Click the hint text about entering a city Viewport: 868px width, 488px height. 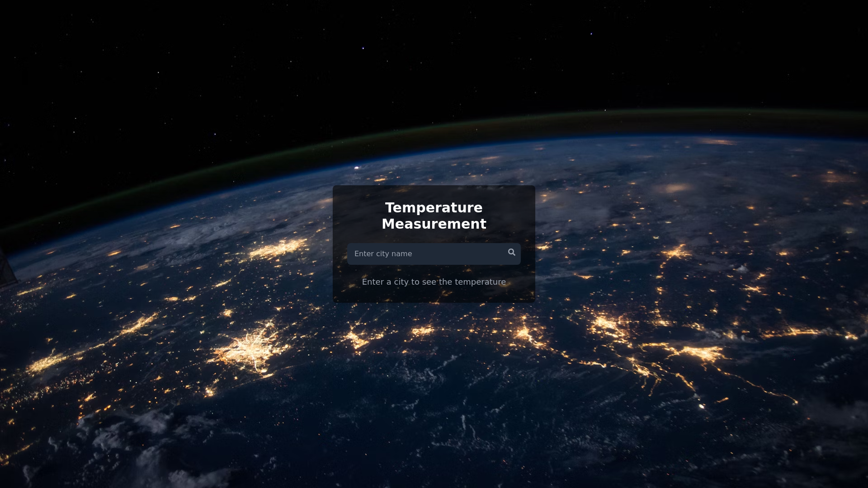click(x=434, y=282)
